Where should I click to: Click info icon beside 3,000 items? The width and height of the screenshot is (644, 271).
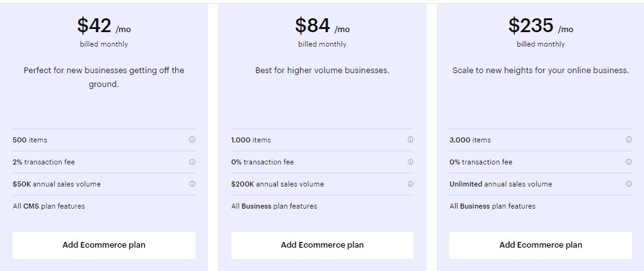(629, 140)
